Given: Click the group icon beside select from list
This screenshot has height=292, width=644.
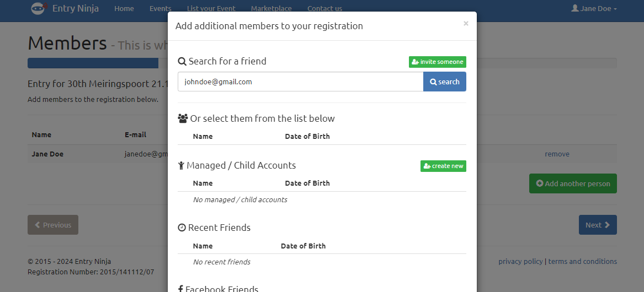Looking at the screenshot, I should pos(183,118).
